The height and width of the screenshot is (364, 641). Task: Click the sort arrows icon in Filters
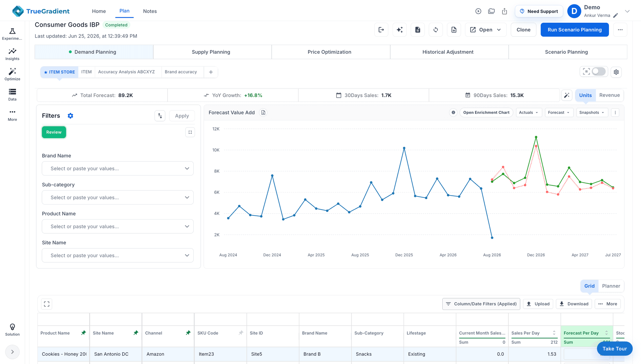click(160, 116)
